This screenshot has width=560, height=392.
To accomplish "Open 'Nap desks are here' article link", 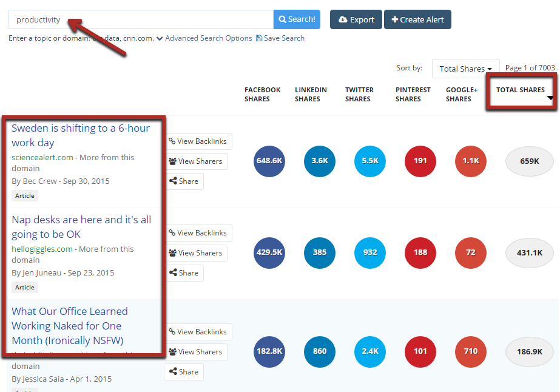I will (81, 227).
